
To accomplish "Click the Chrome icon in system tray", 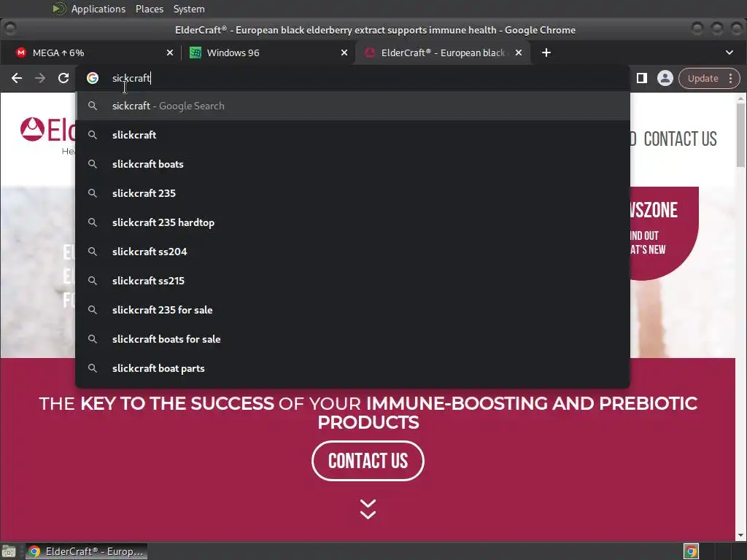I will 691,551.
